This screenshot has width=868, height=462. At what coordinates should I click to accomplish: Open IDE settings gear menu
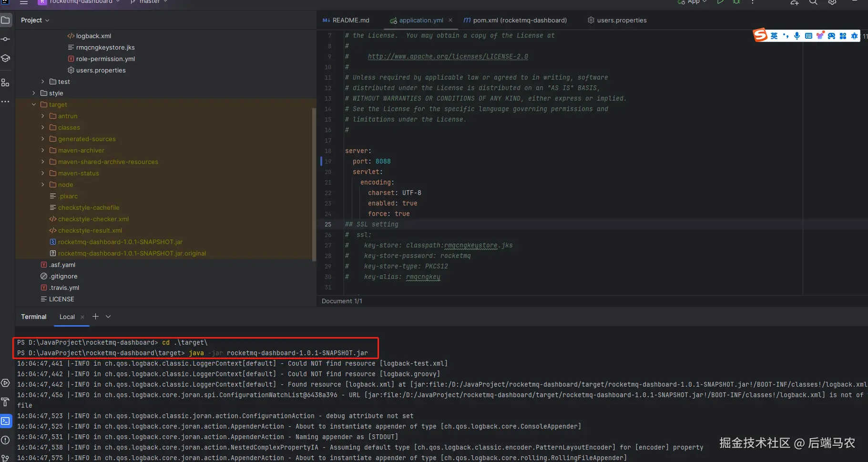pyautogui.click(x=832, y=2)
